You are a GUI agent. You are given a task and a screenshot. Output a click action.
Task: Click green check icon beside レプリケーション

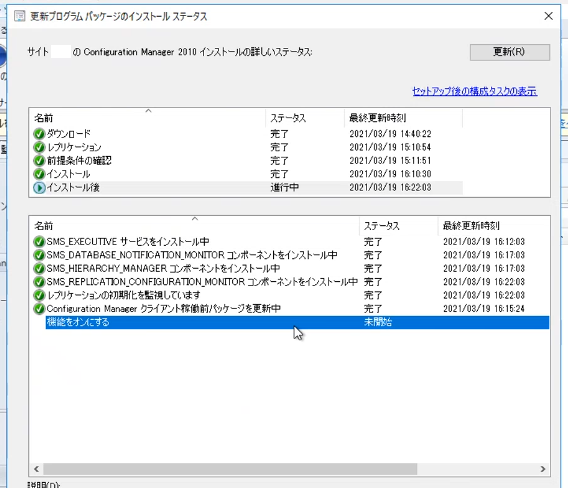click(x=39, y=147)
